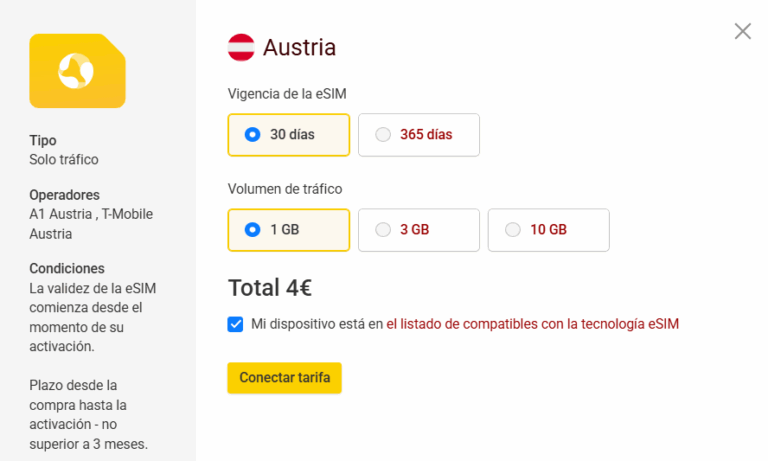Select the 1 GB traffic volume
Viewport: 768px width, 461px height.
[x=289, y=229]
